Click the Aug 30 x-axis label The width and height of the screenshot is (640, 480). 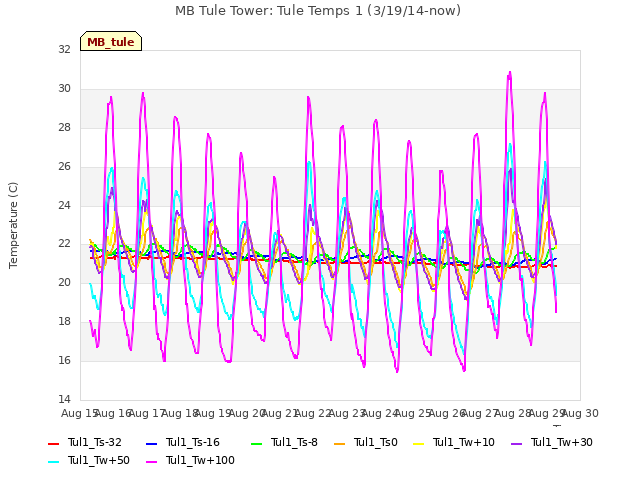coord(580,413)
